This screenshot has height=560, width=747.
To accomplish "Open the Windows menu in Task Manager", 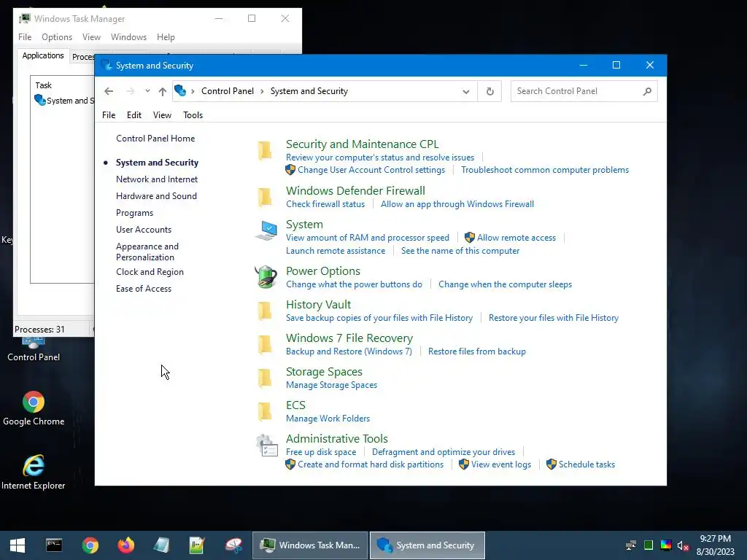I will [x=128, y=37].
